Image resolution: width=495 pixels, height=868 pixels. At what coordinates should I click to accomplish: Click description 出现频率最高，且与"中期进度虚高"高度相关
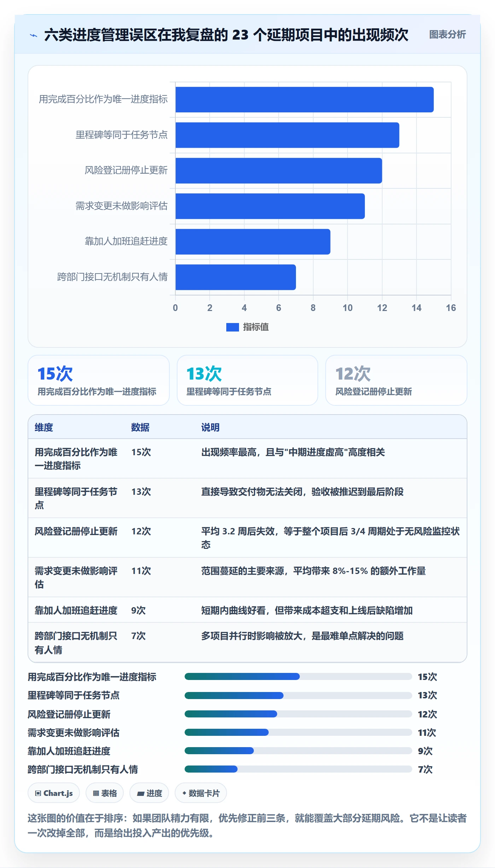coord(293,452)
